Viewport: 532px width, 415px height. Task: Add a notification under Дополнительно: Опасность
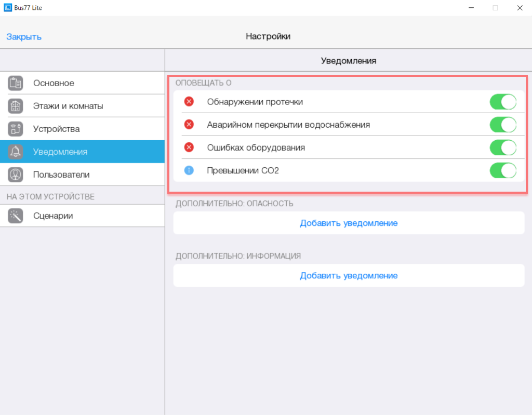[349, 223]
